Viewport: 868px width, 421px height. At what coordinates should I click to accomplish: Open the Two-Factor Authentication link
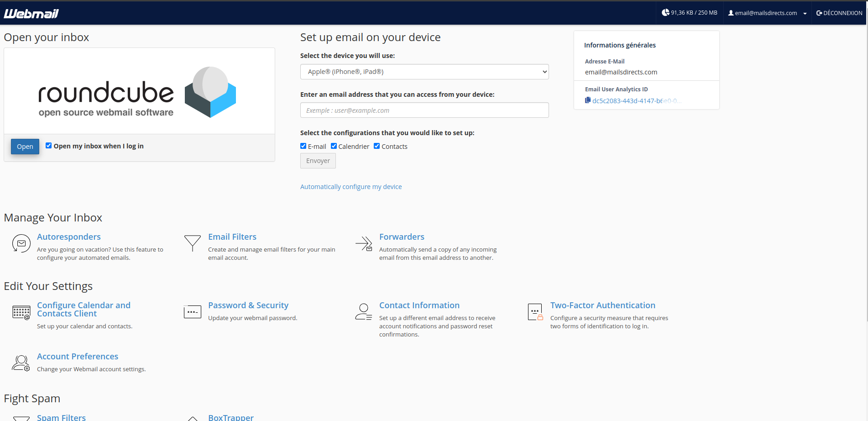click(603, 305)
